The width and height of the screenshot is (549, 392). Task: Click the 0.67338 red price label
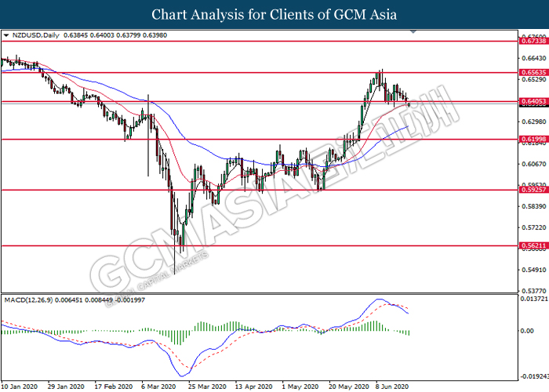(x=533, y=41)
